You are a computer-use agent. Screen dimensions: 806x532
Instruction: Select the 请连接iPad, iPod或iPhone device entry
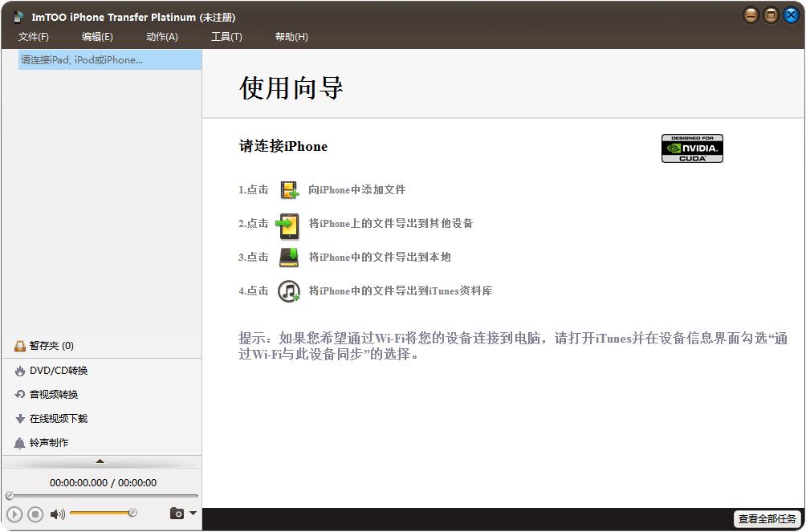(x=79, y=59)
